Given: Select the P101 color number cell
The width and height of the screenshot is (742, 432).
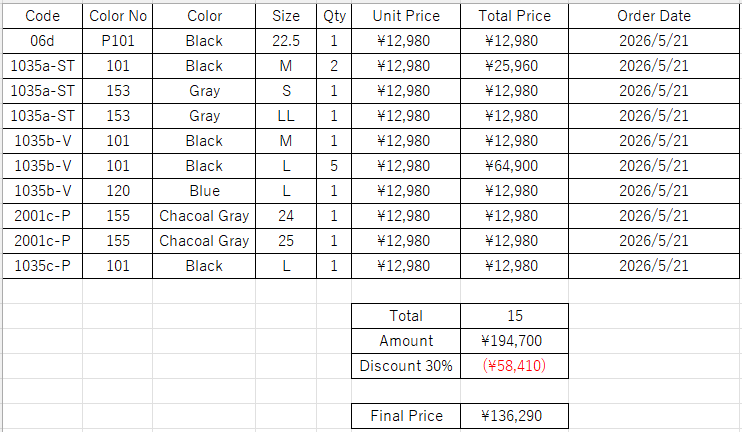Looking at the screenshot, I should click(117, 41).
